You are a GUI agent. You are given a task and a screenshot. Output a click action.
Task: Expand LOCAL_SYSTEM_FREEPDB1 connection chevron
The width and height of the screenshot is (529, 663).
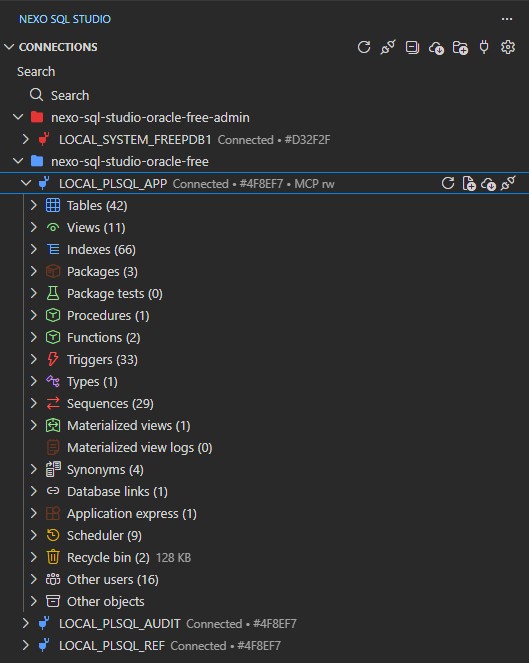26,139
